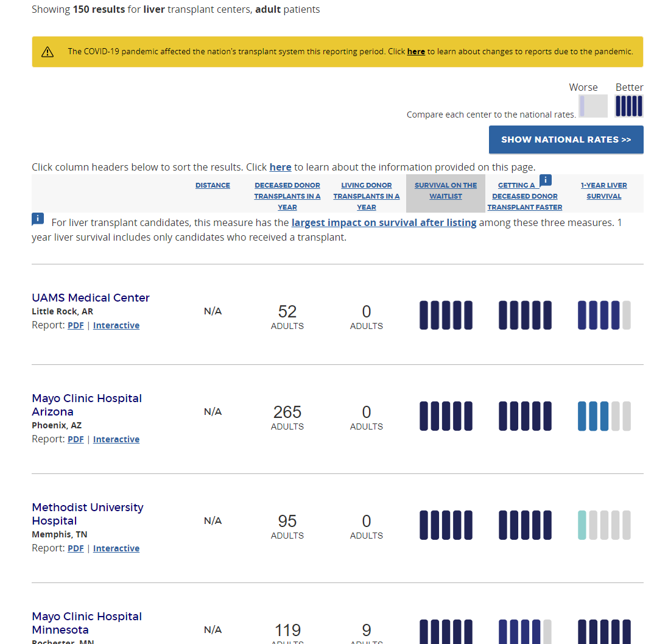Open Mayo Clinic Arizona PDF report
The image size is (654, 644).
coord(76,439)
